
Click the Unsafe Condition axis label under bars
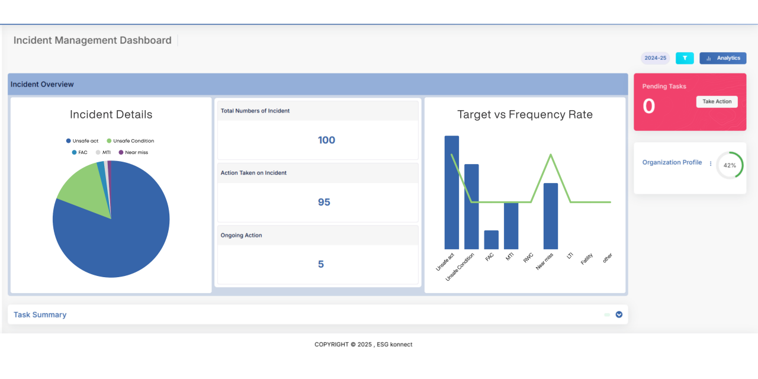pos(459,267)
